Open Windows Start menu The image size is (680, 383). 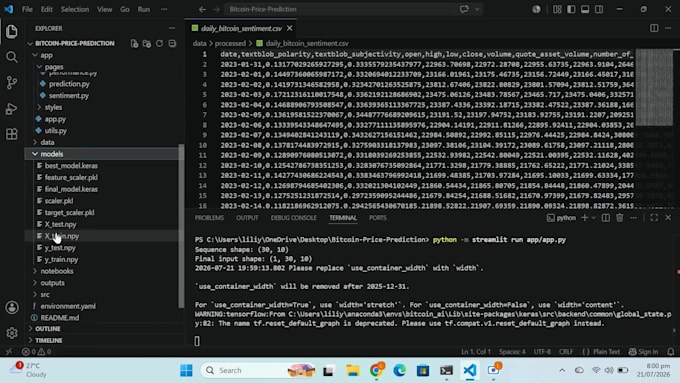(186, 370)
